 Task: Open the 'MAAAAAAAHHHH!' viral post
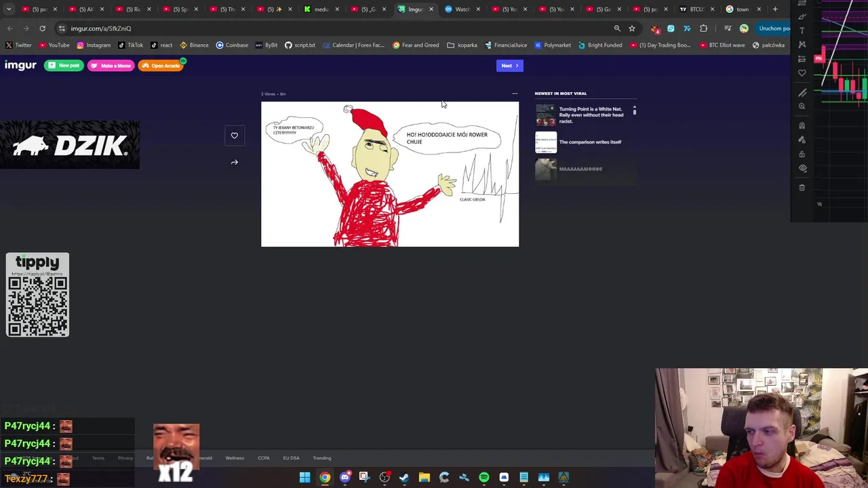pos(580,169)
